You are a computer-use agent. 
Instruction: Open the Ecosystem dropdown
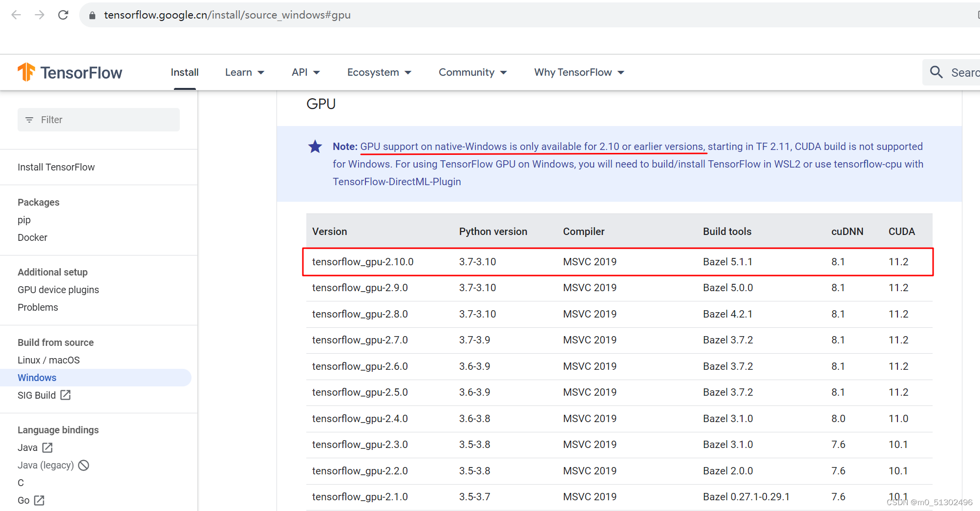pyautogui.click(x=379, y=72)
